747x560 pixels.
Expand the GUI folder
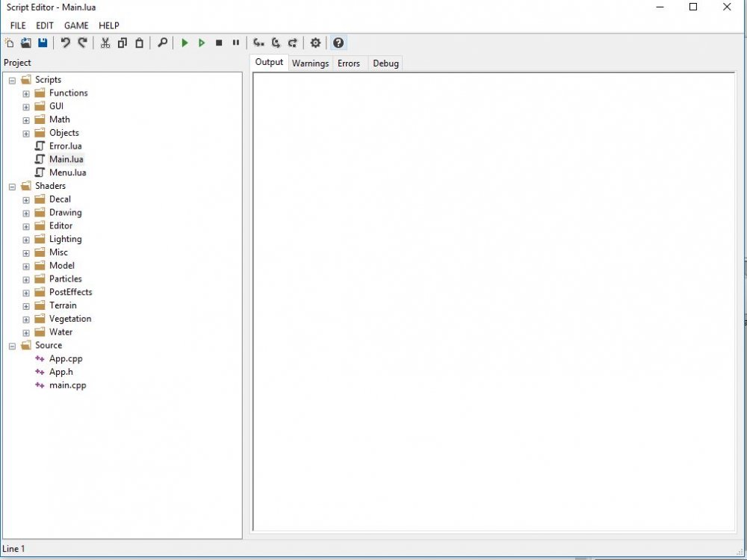(26, 107)
